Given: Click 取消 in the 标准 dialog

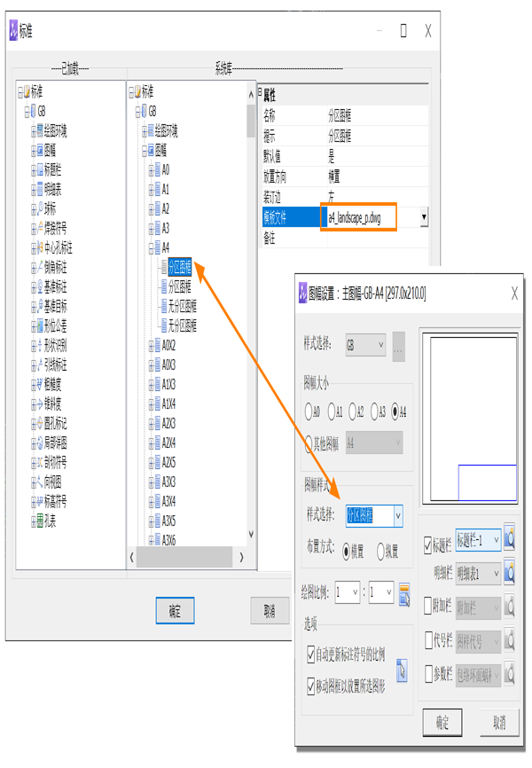Looking at the screenshot, I should 270,610.
